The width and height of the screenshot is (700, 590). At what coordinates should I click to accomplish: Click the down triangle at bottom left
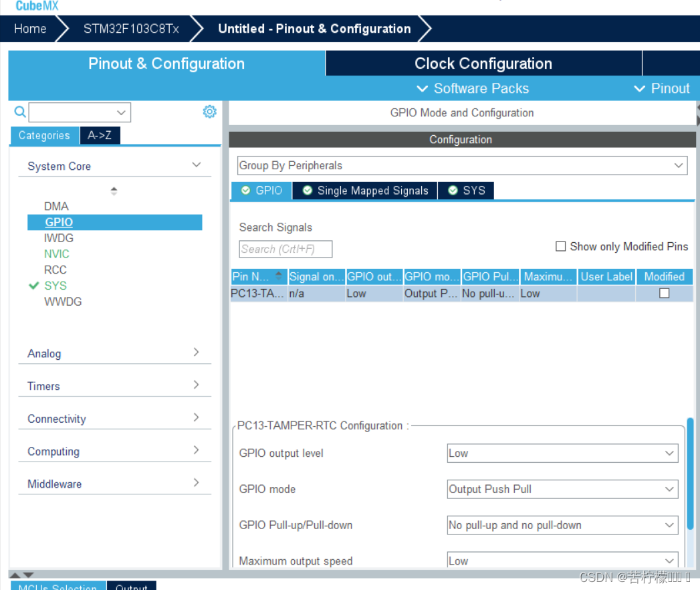(29, 575)
